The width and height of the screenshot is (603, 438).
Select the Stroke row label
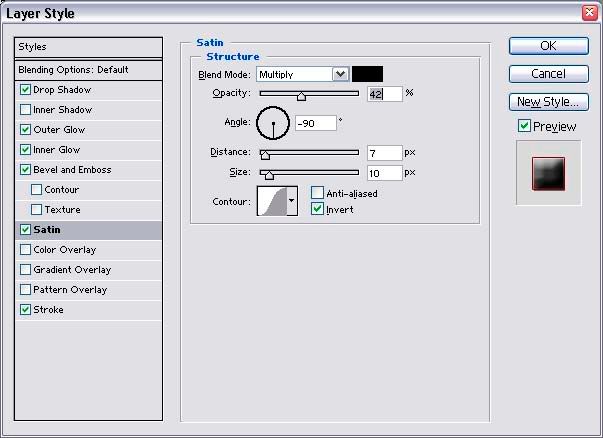[x=48, y=310]
